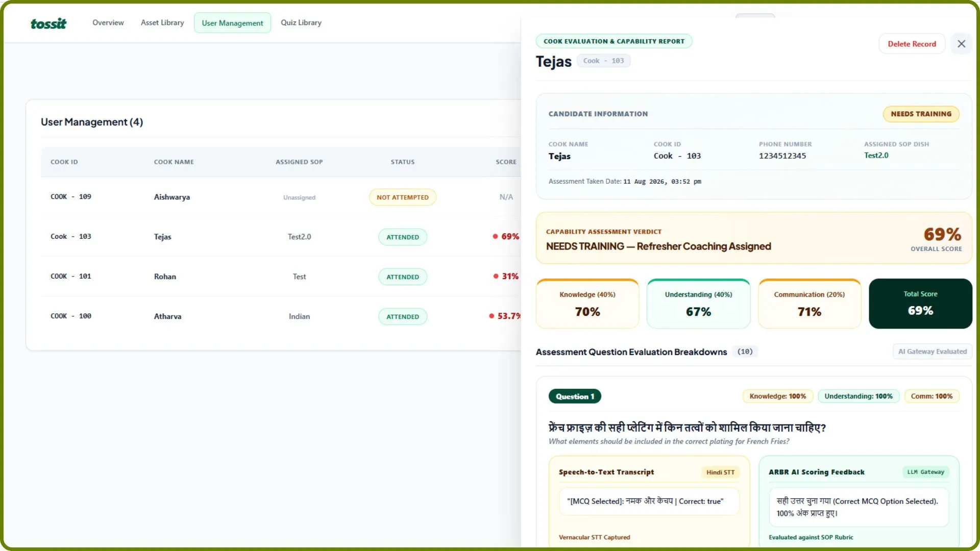This screenshot has height=551, width=980.
Task: Click the Cook - 103 ID cell in table
Action: pos(71,237)
